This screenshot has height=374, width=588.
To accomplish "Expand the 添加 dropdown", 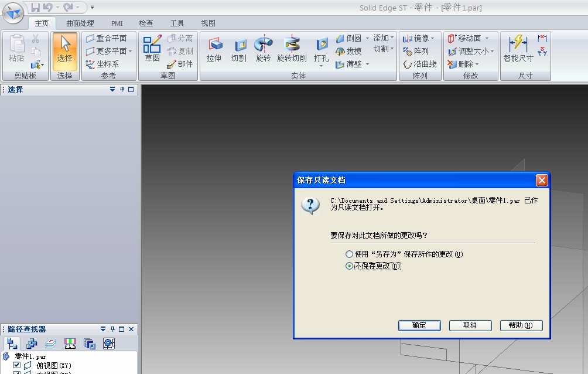I will pyautogui.click(x=383, y=38).
